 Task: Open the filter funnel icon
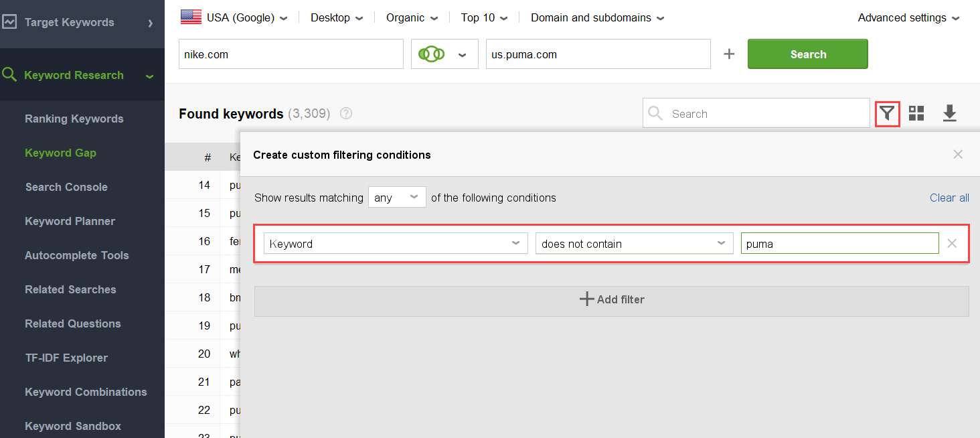point(887,114)
